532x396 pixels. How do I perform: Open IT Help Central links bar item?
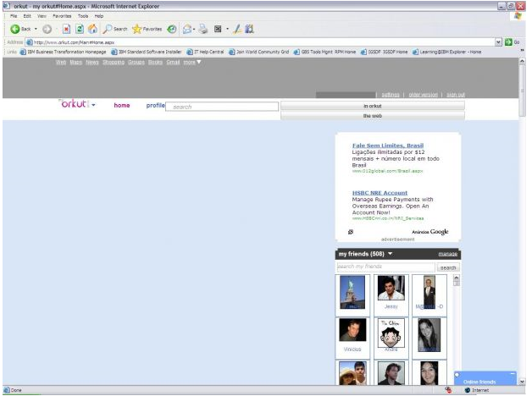point(206,52)
